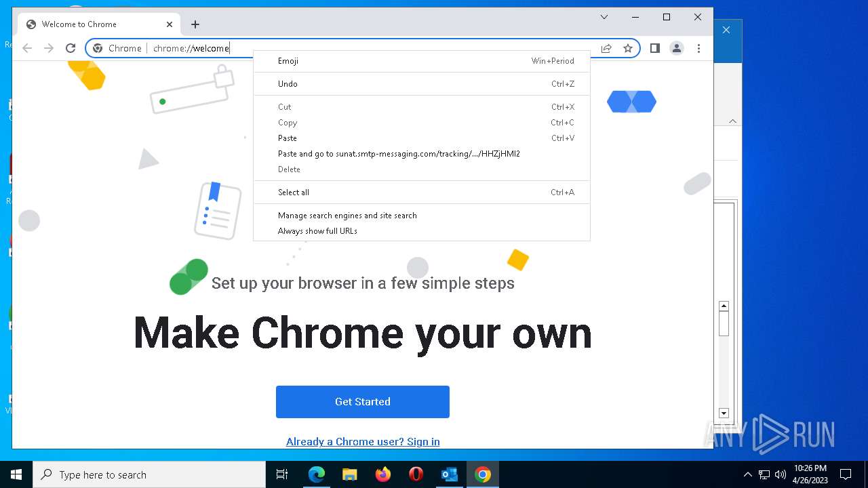
Task: Maximize the Chrome window
Action: tap(667, 17)
